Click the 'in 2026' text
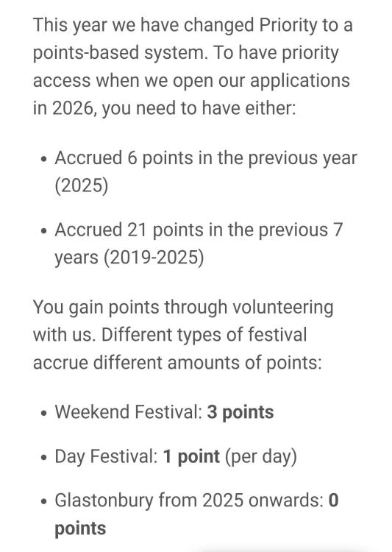The width and height of the screenshot is (392, 552). pos(65,108)
